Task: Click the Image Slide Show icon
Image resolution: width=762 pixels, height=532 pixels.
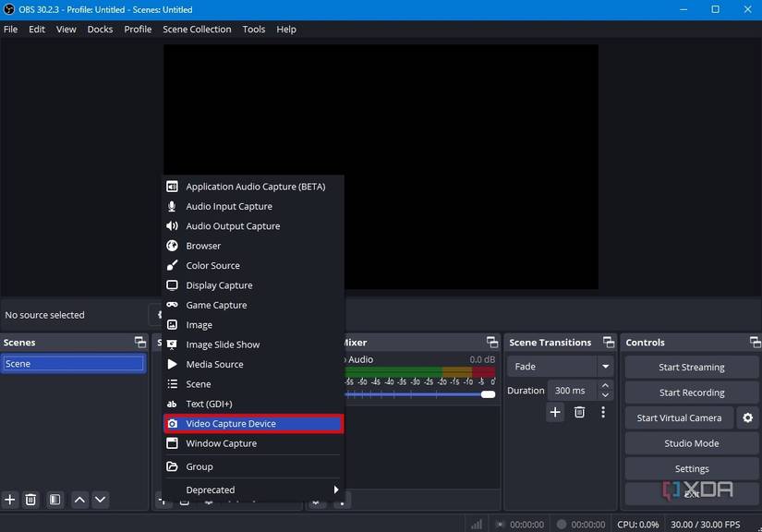Action: coord(172,345)
